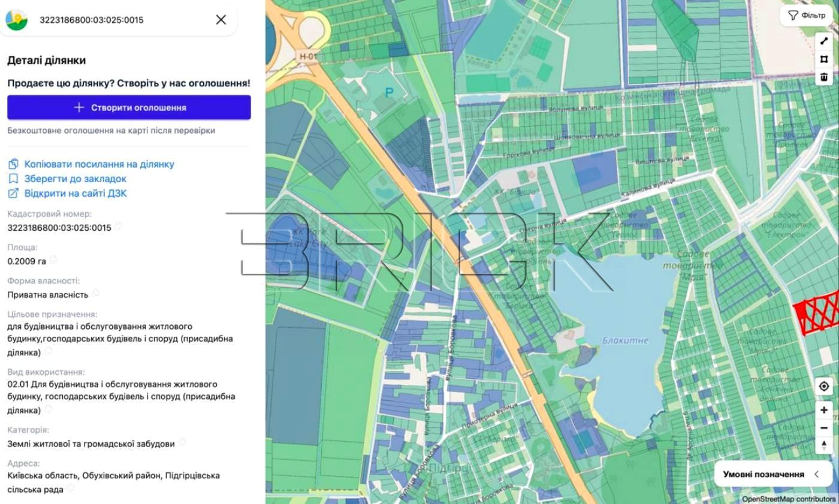The height and width of the screenshot is (504, 839).
Task: Click the copy-link icon beside 'Копіювати посилання'
Action: tap(13, 164)
